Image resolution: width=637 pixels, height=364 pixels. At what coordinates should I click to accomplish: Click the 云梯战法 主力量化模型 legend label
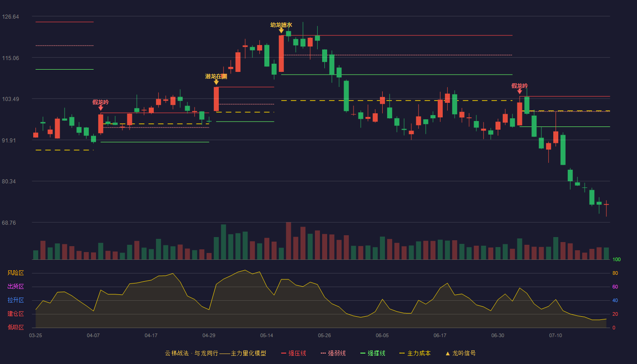215,353
